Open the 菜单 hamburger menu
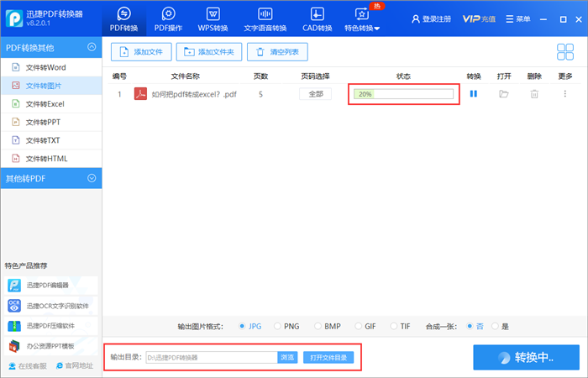 pyautogui.click(x=518, y=19)
